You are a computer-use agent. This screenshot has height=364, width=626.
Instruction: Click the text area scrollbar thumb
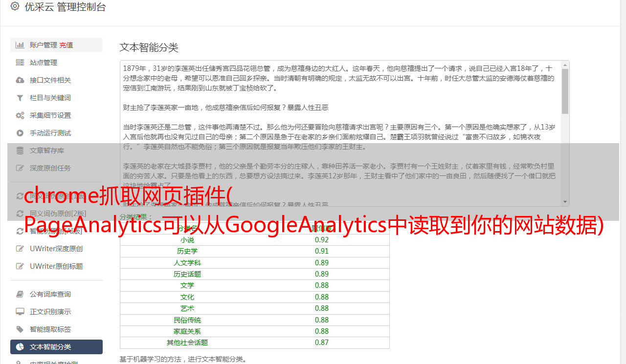click(x=565, y=91)
